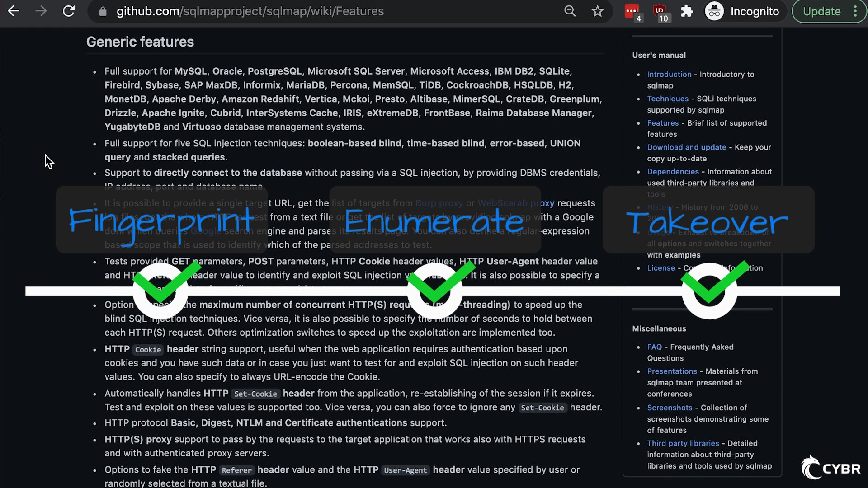Open the Third party libraries link
868x488 pixels.
pos(683,443)
